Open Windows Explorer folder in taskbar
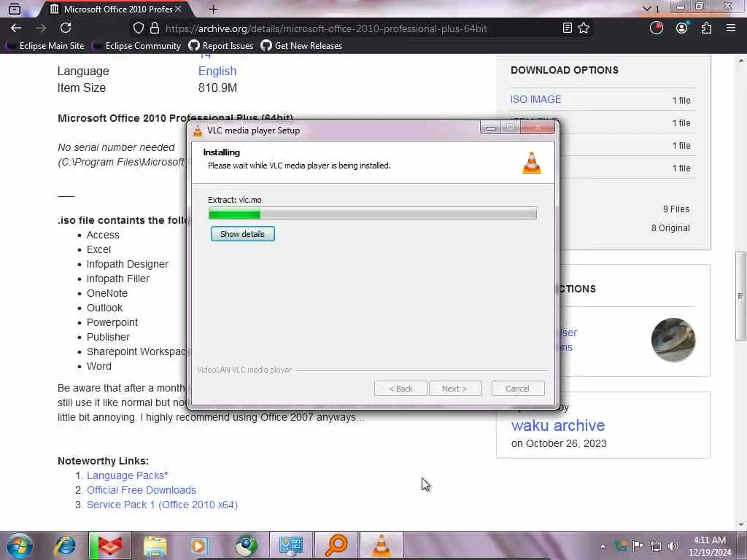Screen dimensions: 747x560 click(155, 545)
